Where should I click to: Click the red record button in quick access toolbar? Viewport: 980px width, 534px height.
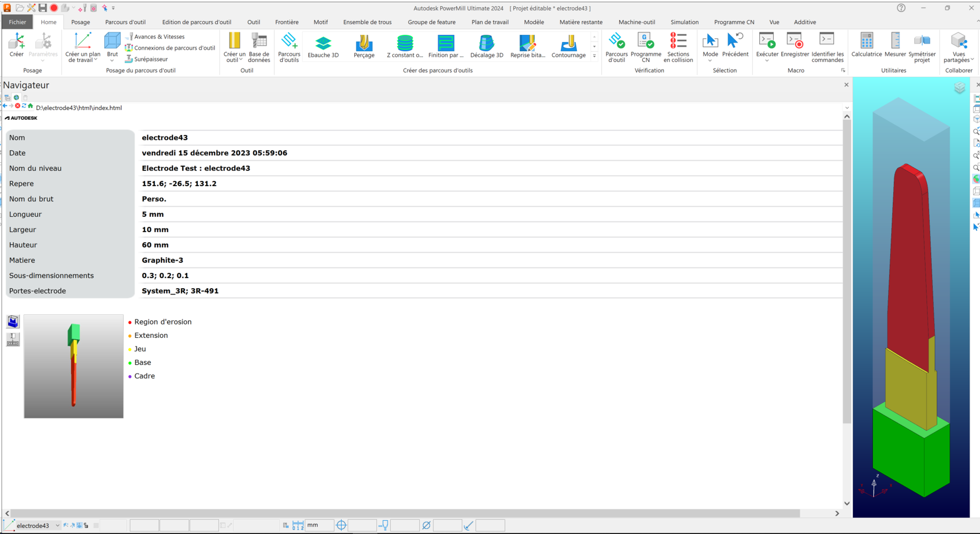pyautogui.click(x=54, y=8)
